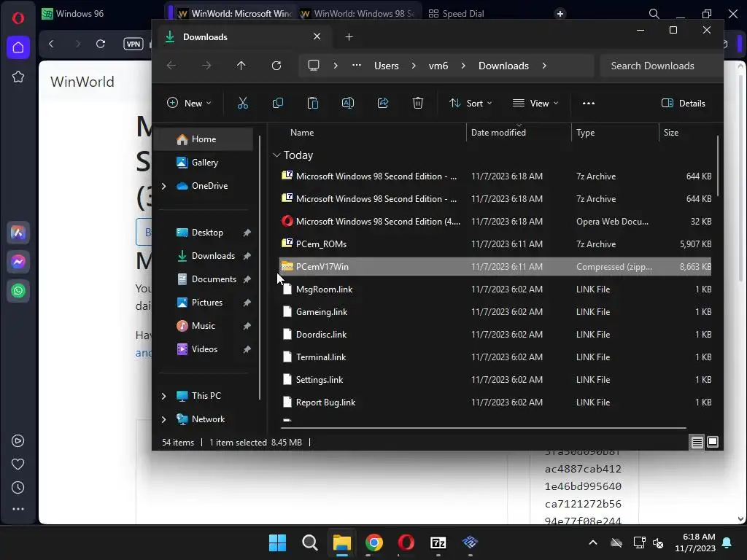The height and width of the screenshot is (560, 747).
Task: Open pinned Videos folder in sidebar
Action: [x=204, y=349]
